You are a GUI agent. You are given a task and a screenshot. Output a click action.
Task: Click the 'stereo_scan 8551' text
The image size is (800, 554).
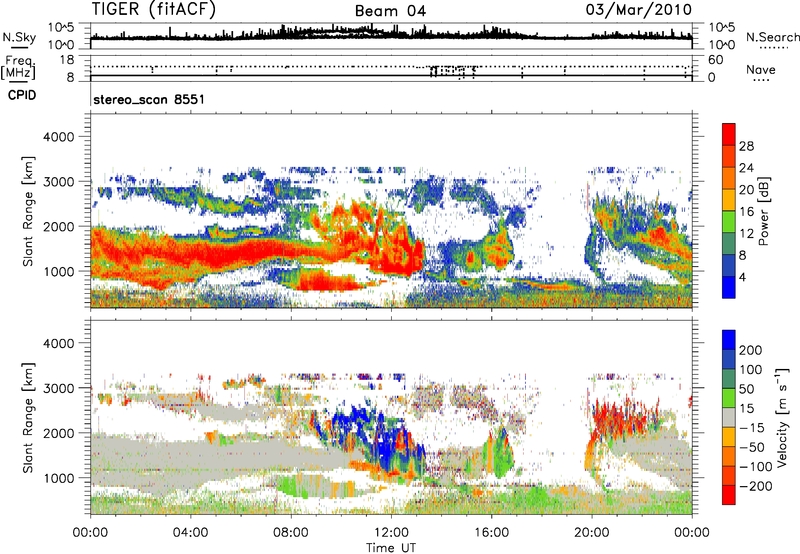point(149,99)
